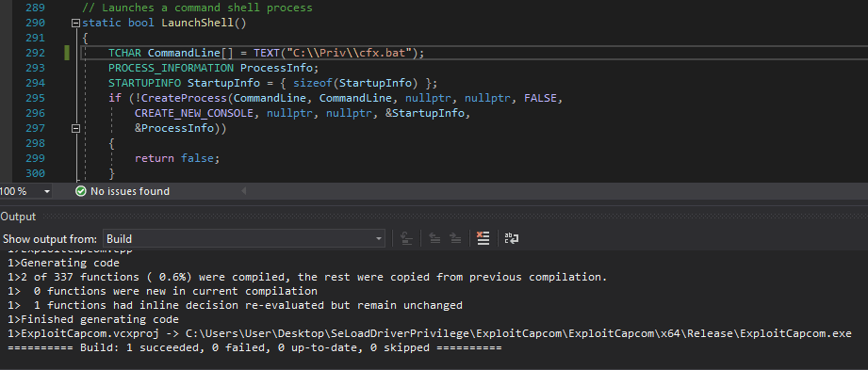The height and width of the screenshot is (370, 868).
Task: Click PROCESS_INFORMATION type on line 293
Action: tap(171, 68)
